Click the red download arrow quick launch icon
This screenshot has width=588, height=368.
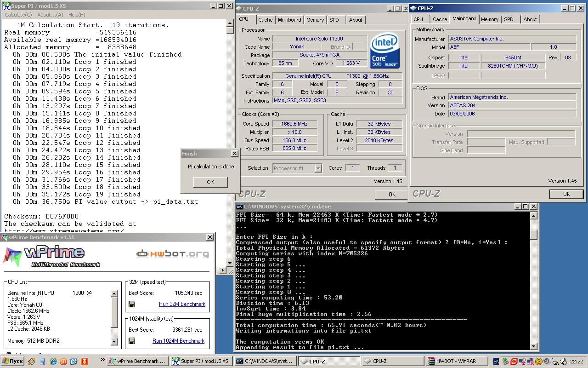click(85, 362)
